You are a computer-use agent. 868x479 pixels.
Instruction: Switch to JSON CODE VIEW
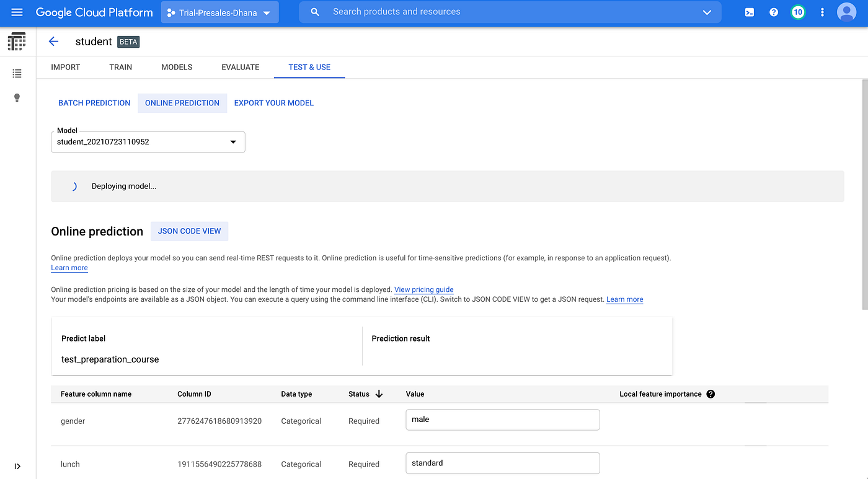coord(189,231)
